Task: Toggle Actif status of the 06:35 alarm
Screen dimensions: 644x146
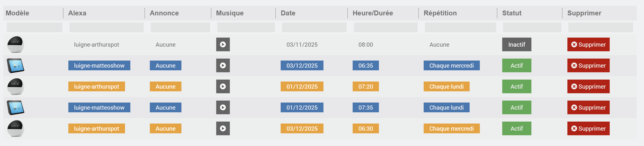Action: click(x=517, y=65)
